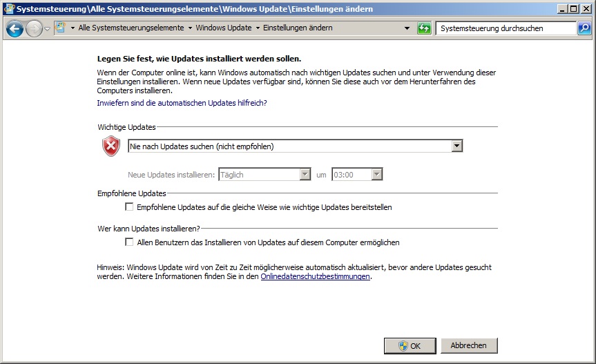Expand dropdown arrow before Windows Update breadcrumb

[x=190, y=28]
